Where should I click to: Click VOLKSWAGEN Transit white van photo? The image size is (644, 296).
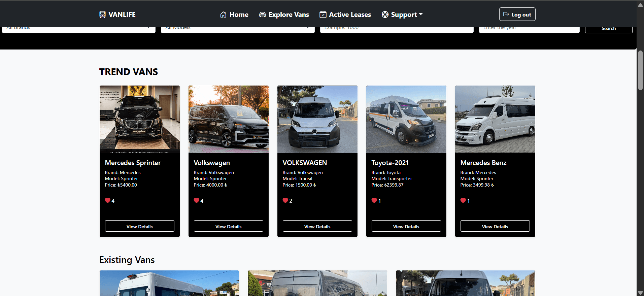[317, 119]
